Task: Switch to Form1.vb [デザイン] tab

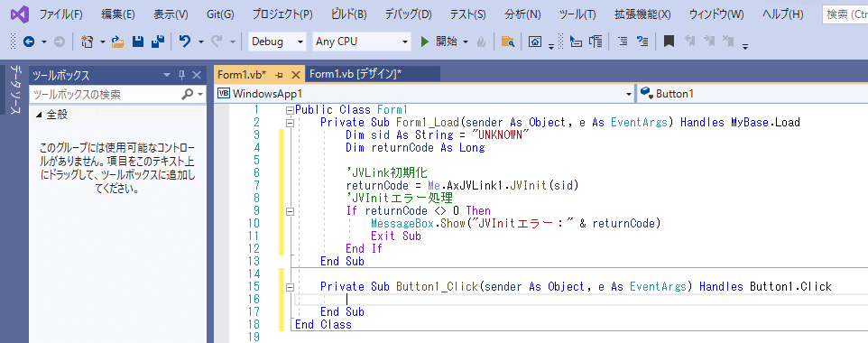Action: (x=356, y=74)
